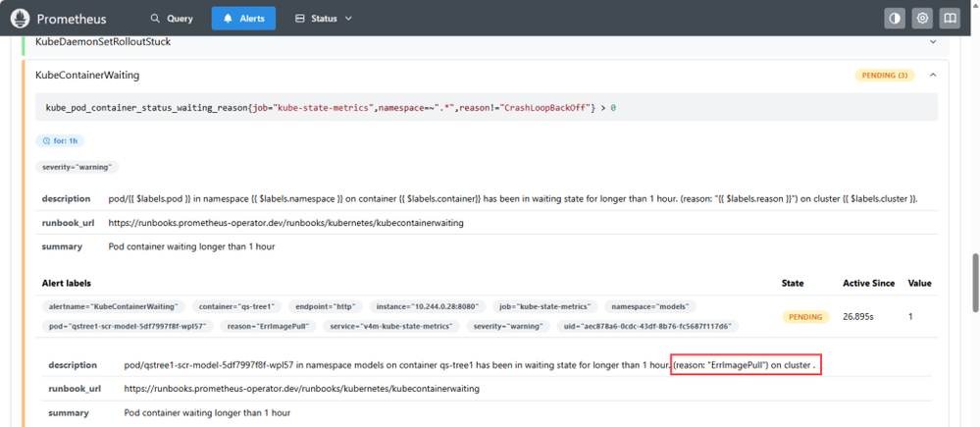Click the Prometheus flame logo
Image resolution: width=980 pixels, height=427 pixels.
pyautogui.click(x=21, y=19)
